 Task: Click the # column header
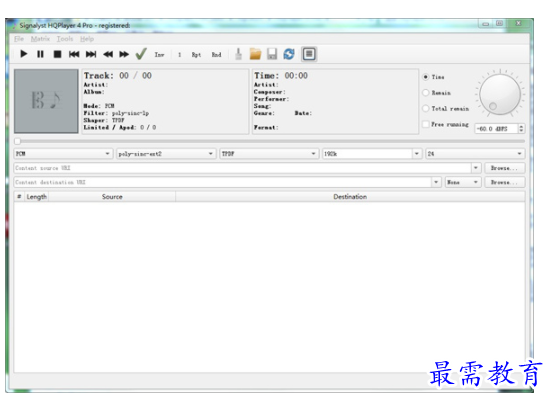click(19, 197)
